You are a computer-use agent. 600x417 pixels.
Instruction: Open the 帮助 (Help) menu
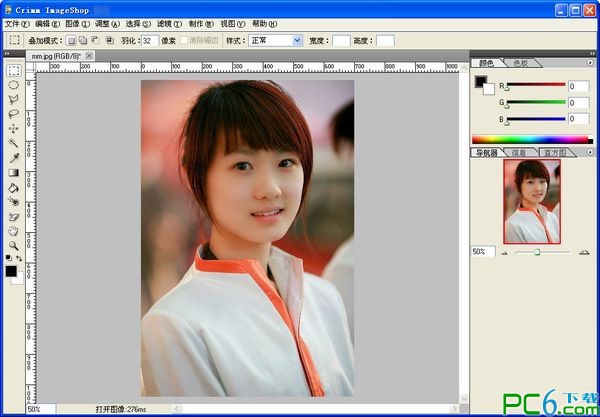tap(264, 24)
